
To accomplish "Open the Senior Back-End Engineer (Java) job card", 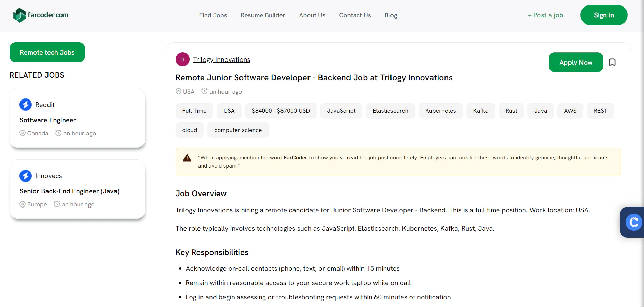I will (78, 189).
